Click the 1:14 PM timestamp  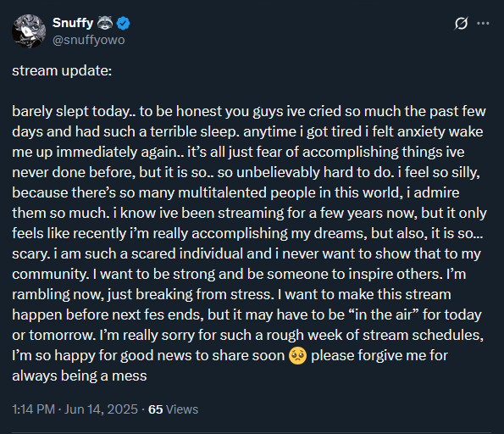tap(33, 409)
